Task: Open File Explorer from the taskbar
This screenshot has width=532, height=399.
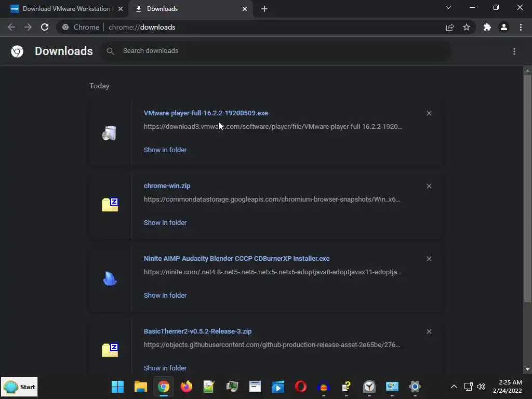Action: (140, 387)
